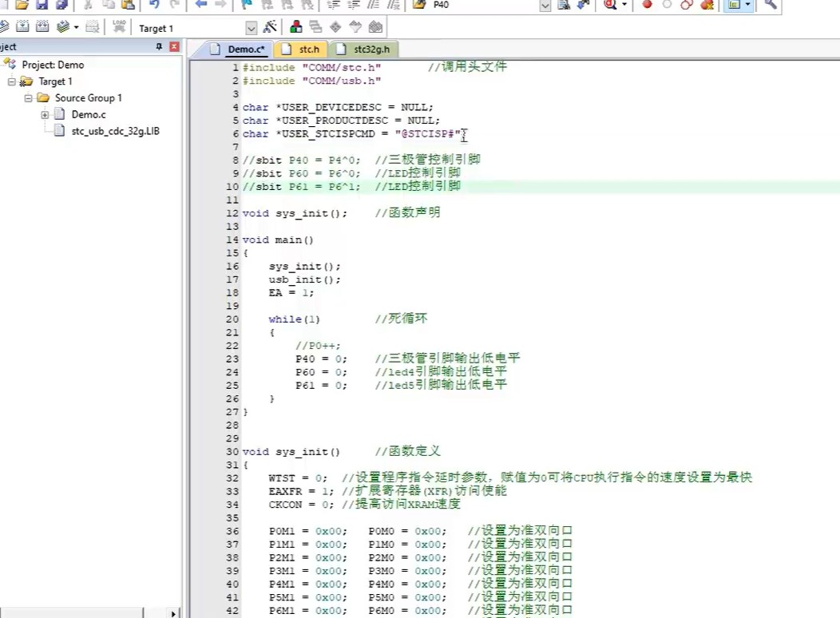
Task: Expand the Demo.c tree node
Action: coord(45,115)
